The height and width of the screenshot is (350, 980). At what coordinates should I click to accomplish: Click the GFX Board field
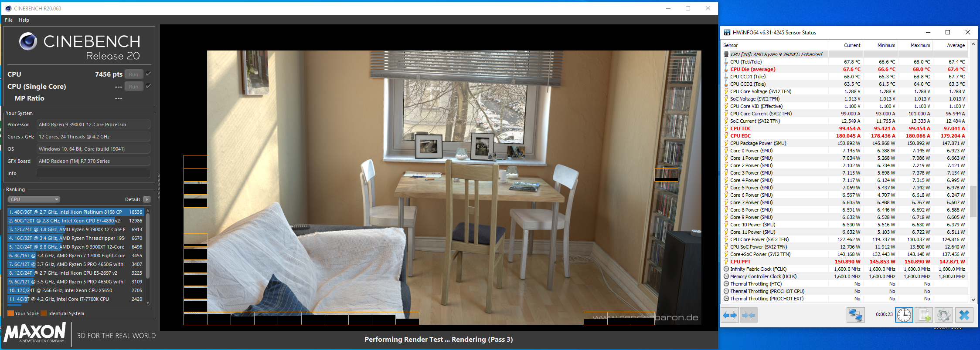pos(94,161)
